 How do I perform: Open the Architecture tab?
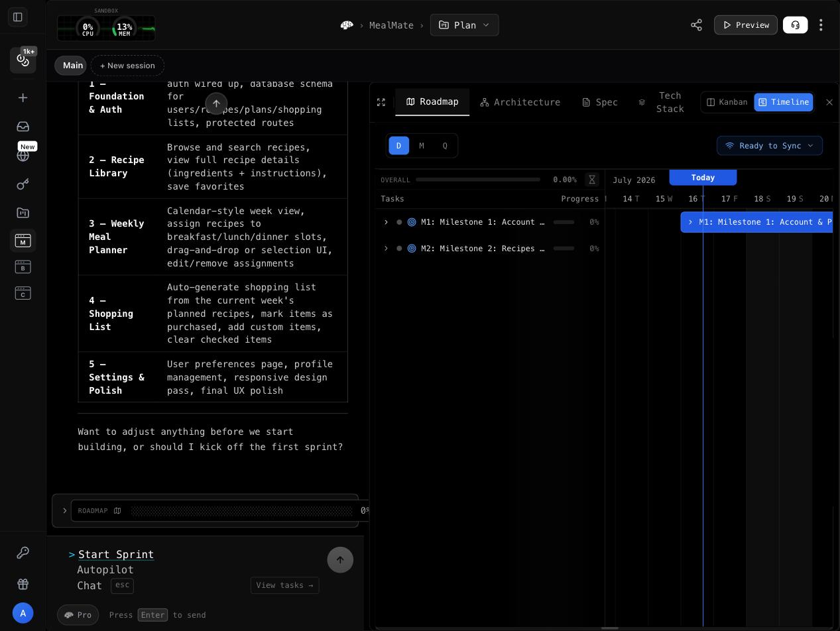coord(520,102)
